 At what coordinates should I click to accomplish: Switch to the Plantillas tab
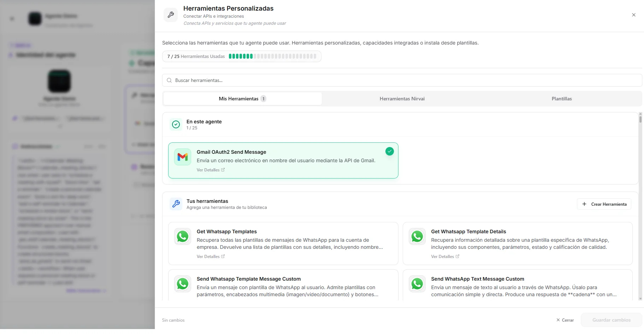[562, 99]
